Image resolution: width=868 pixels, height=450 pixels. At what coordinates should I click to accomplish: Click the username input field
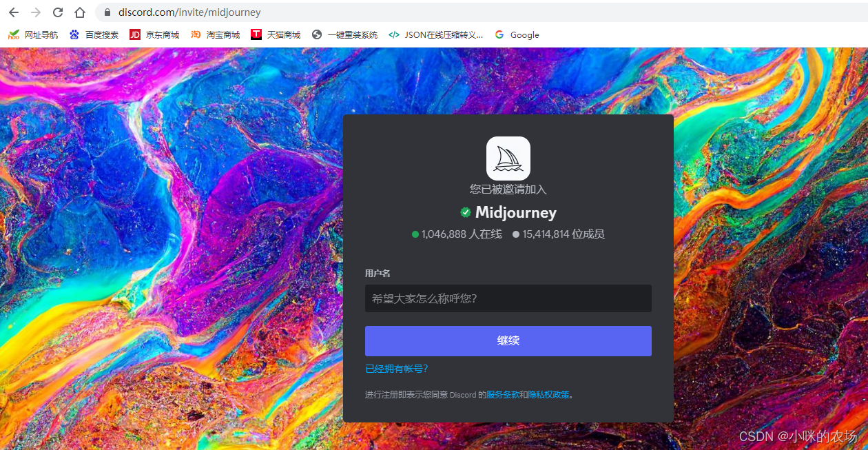pyautogui.click(x=508, y=298)
